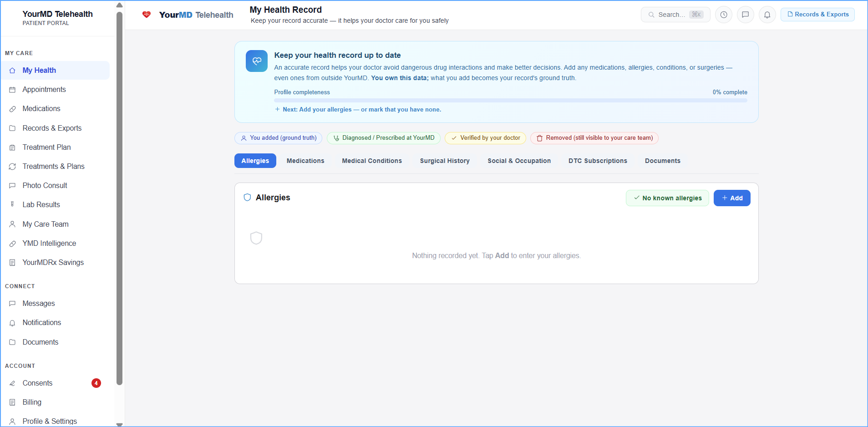
Task: Click the "My Health Record" page title
Action: point(286,10)
